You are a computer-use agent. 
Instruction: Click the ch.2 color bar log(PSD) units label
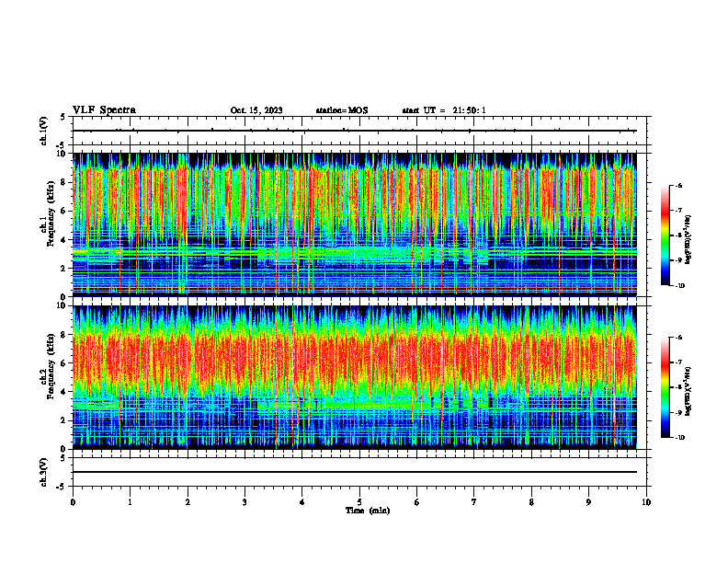pos(688,392)
